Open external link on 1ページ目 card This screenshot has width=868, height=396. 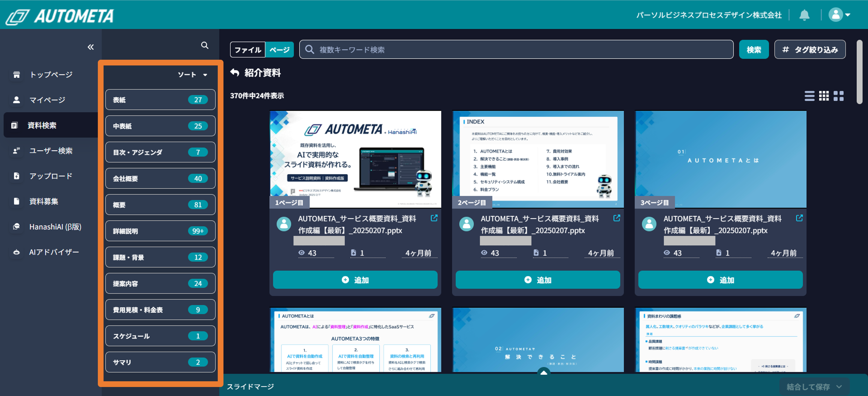[434, 218]
